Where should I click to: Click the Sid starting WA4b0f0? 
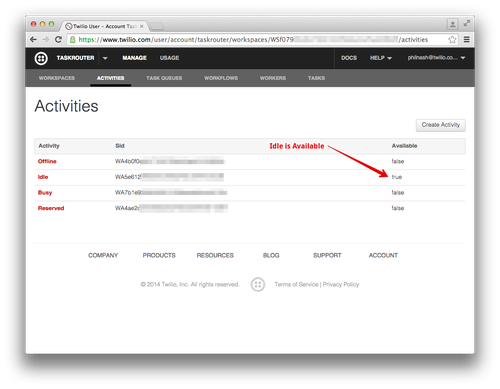point(169,162)
